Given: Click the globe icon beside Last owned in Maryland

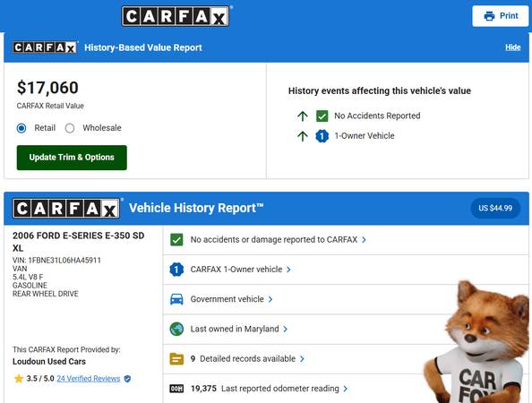Looking at the screenshot, I should (176, 329).
